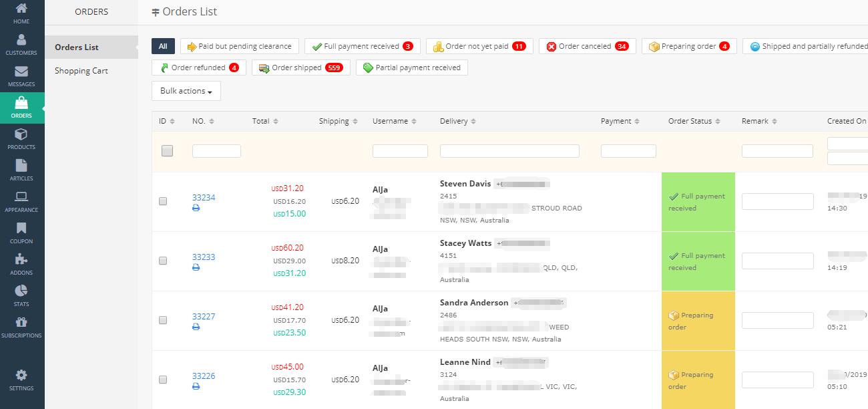The width and height of the screenshot is (868, 409).
Task: Click the green Full payment received status cell for 33234
Action: [698, 202]
